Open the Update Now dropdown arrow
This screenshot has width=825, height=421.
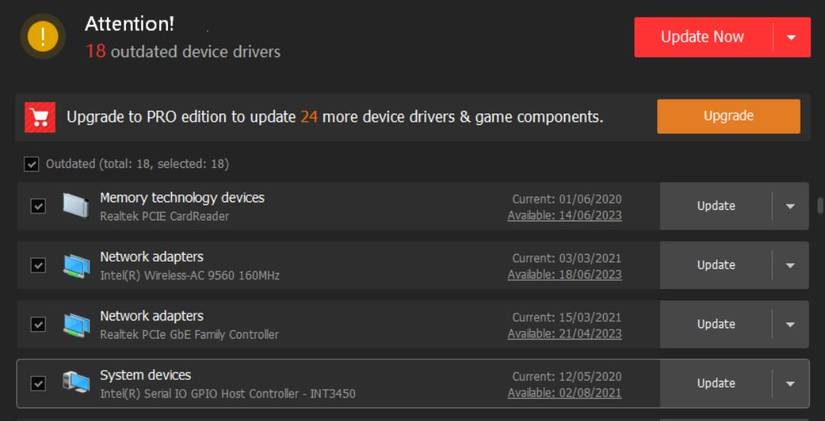point(791,37)
